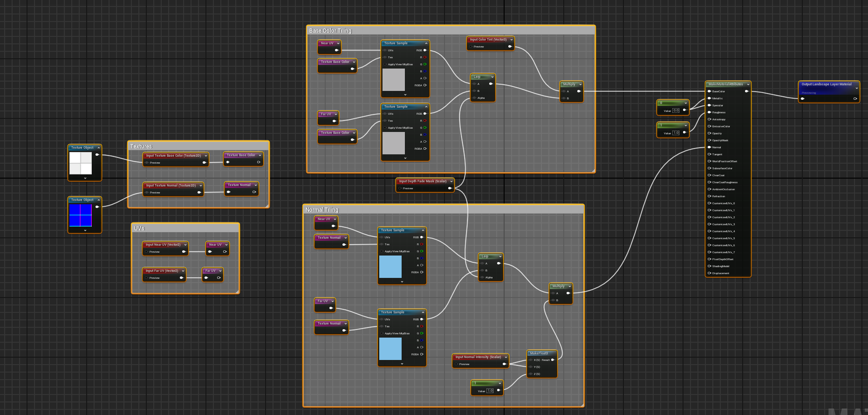Open chevron on Output Landscape Layer Material node

coord(856,88)
